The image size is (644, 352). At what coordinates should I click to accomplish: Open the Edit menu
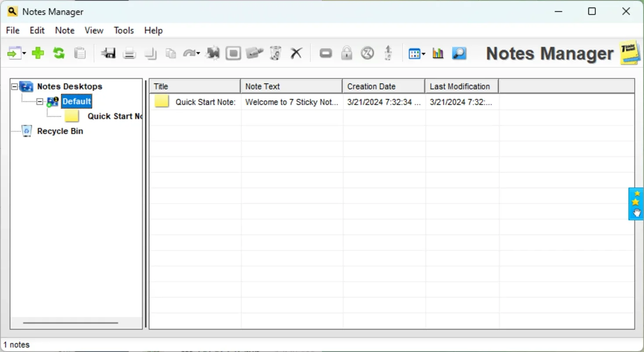[37, 30]
